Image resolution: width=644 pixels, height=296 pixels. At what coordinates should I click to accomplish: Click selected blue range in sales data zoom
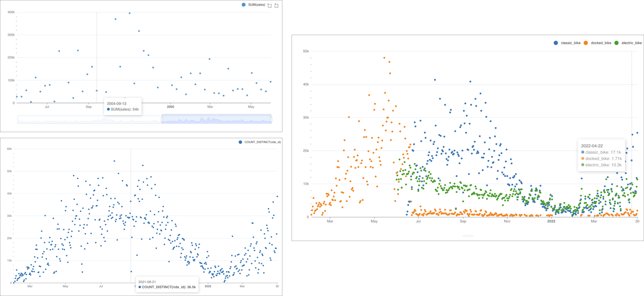216,119
